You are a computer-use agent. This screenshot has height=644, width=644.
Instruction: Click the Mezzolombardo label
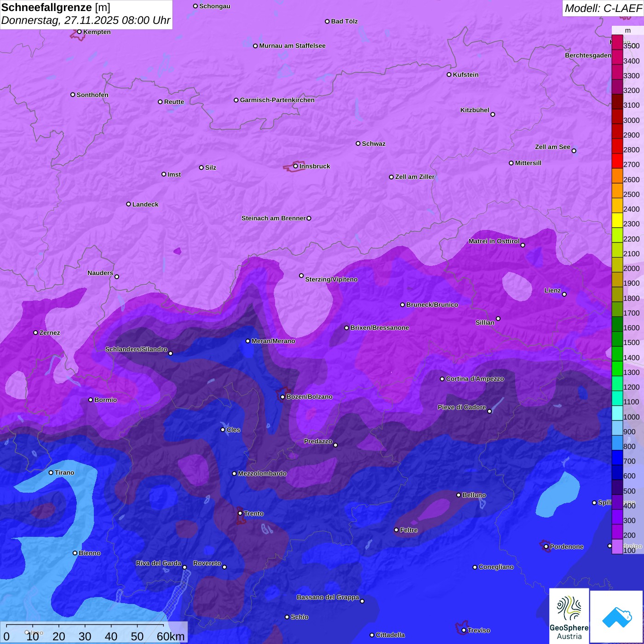pos(262,473)
